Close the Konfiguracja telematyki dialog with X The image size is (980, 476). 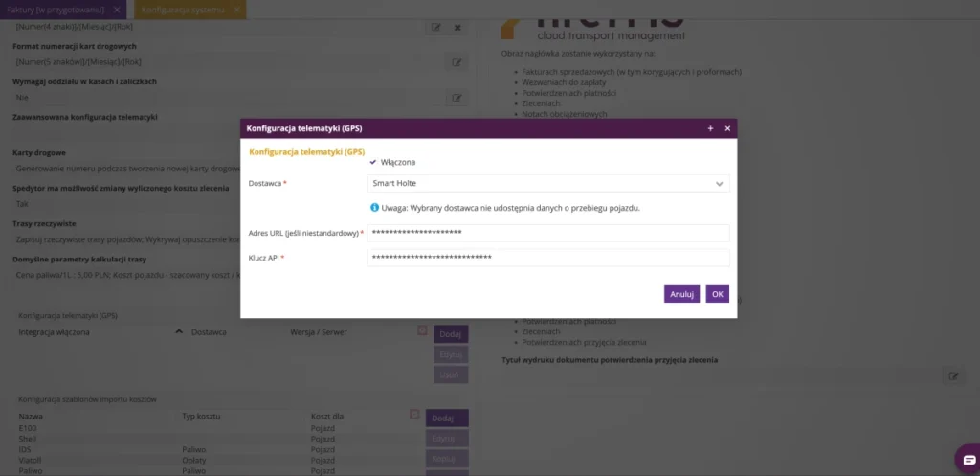tap(727, 128)
